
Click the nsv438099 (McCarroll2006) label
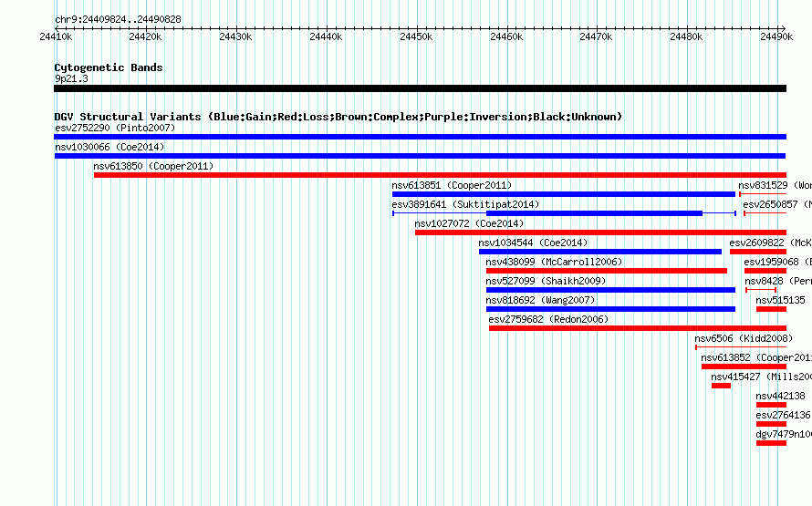(554, 262)
